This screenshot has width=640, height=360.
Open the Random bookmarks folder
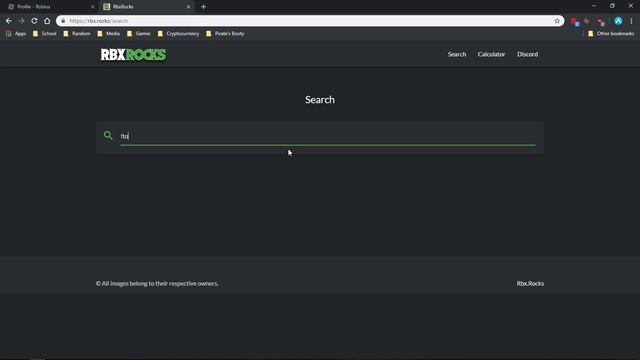(77, 33)
